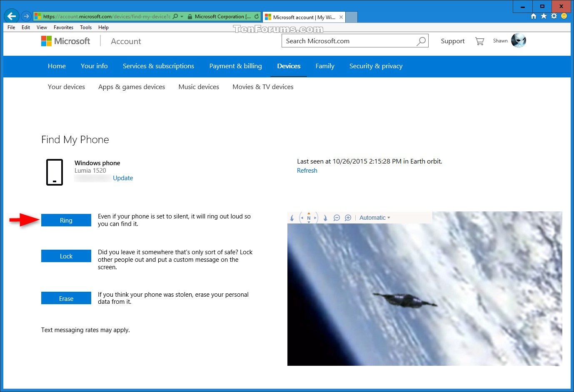Open the Family nav tab
Screen dimensions: 574x392
325,66
